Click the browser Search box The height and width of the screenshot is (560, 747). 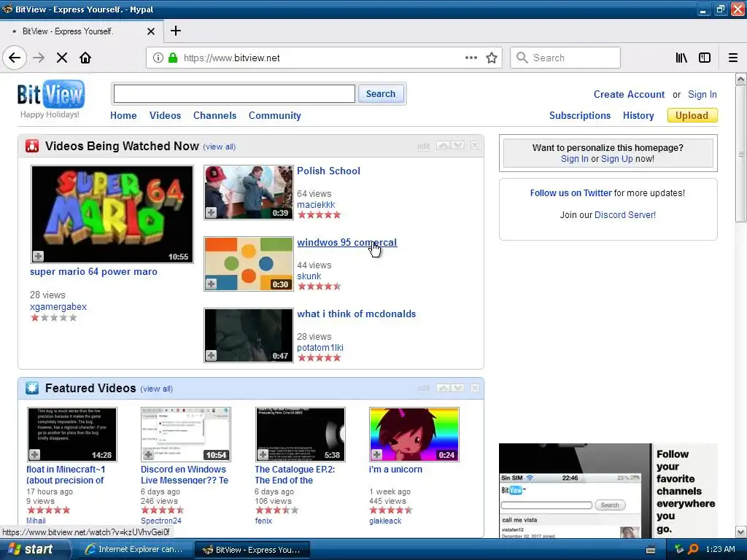[x=565, y=58]
